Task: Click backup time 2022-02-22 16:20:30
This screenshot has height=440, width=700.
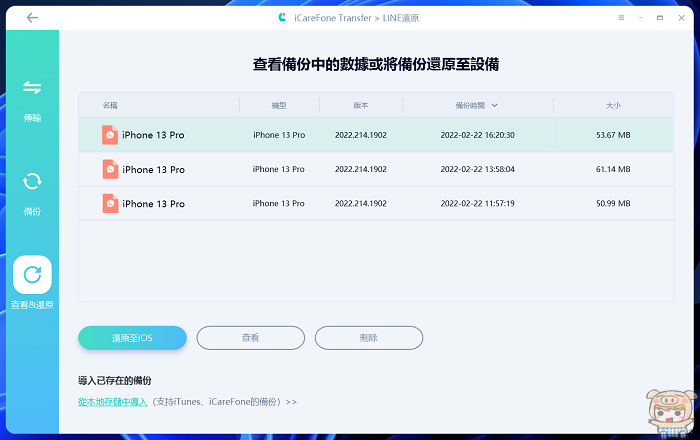Action: pos(477,135)
